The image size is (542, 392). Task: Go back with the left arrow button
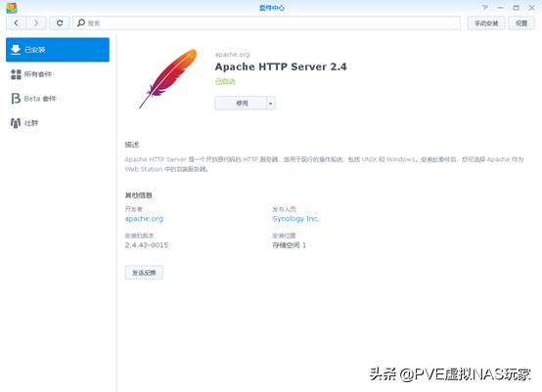point(16,23)
